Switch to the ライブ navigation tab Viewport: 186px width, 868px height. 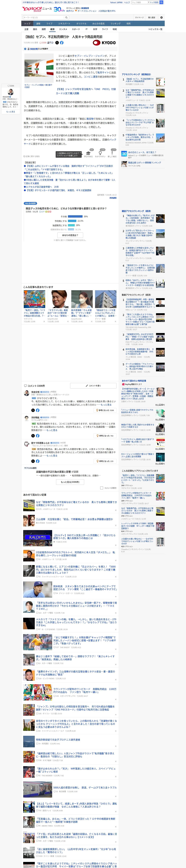point(49,24)
